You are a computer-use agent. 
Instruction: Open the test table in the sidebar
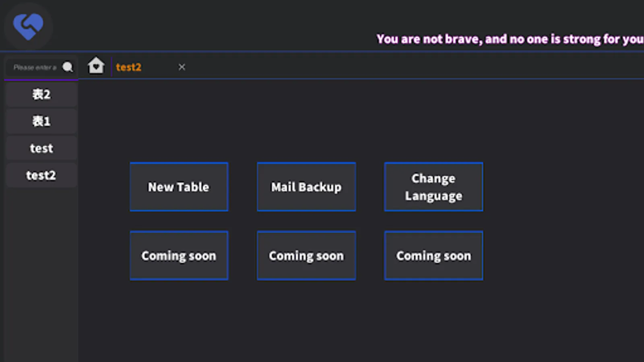tap(41, 148)
